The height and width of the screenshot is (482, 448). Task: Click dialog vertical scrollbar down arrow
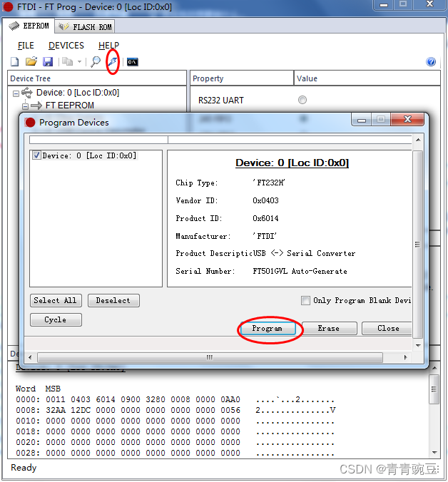coord(418,346)
